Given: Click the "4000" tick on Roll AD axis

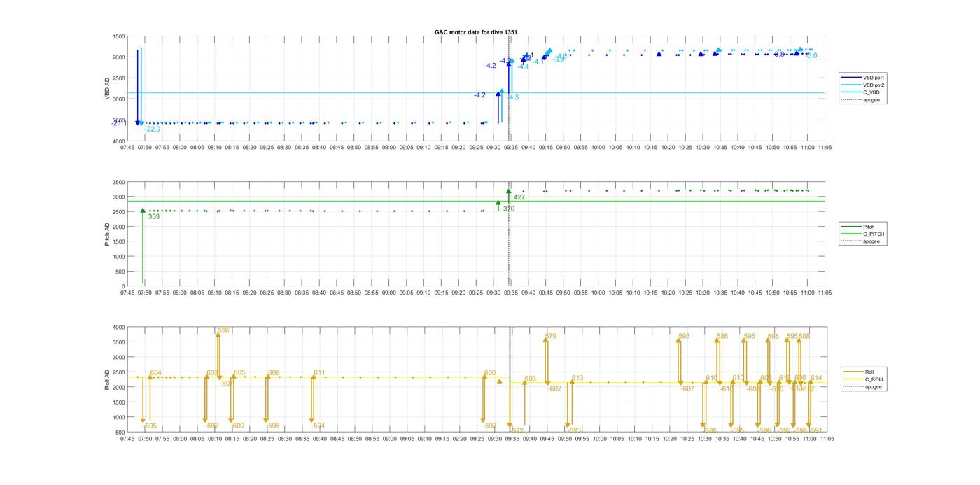Looking at the screenshot, I should pos(119,327).
